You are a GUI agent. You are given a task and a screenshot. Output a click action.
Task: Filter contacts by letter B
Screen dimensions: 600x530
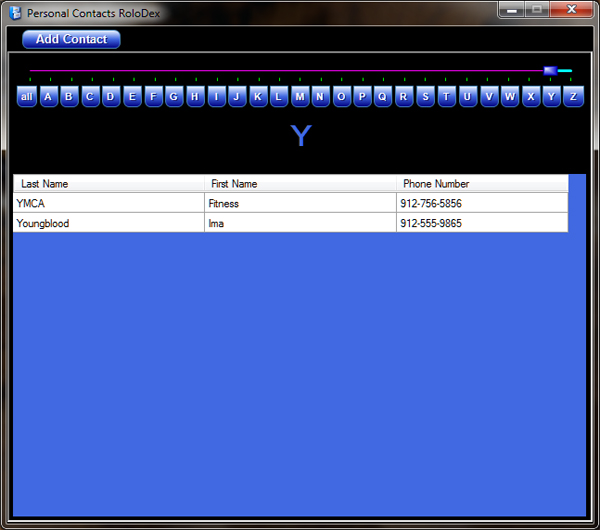coord(69,96)
